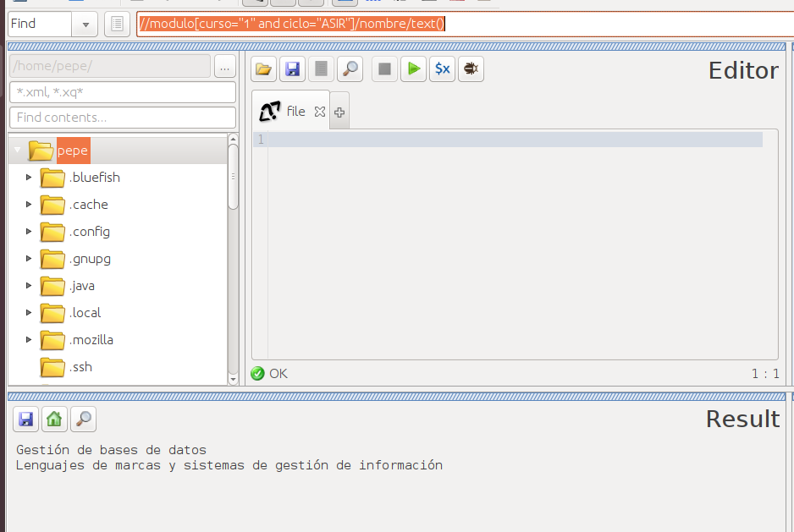
Task: Stop query execution with the square icon
Action: (x=384, y=69)
